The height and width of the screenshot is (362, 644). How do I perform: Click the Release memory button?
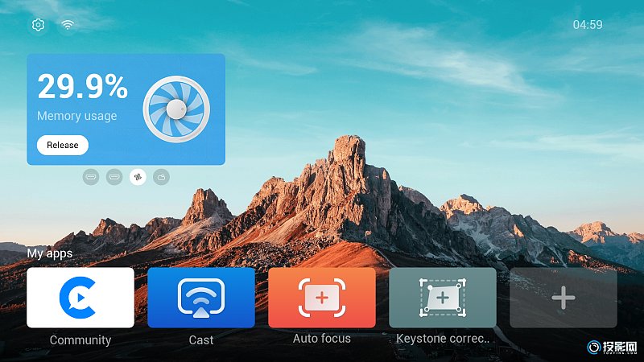63,145
